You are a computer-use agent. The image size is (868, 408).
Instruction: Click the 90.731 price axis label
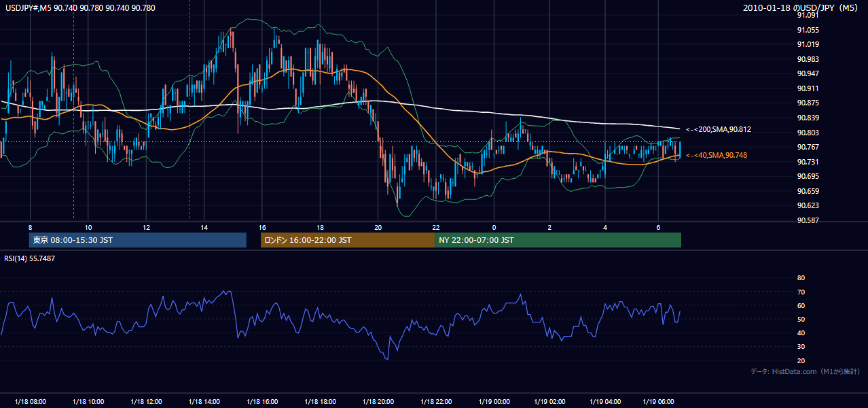coord(808,162)
